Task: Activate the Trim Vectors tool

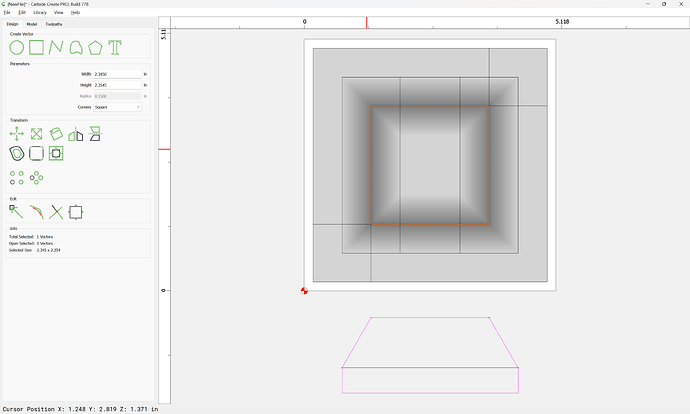Action: coord(56,212)
